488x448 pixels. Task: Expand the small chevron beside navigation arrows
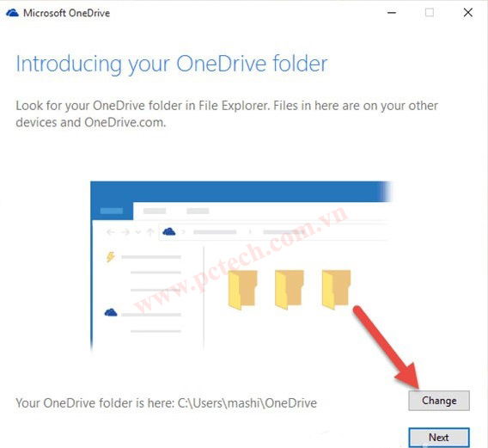tap(138, 232)
